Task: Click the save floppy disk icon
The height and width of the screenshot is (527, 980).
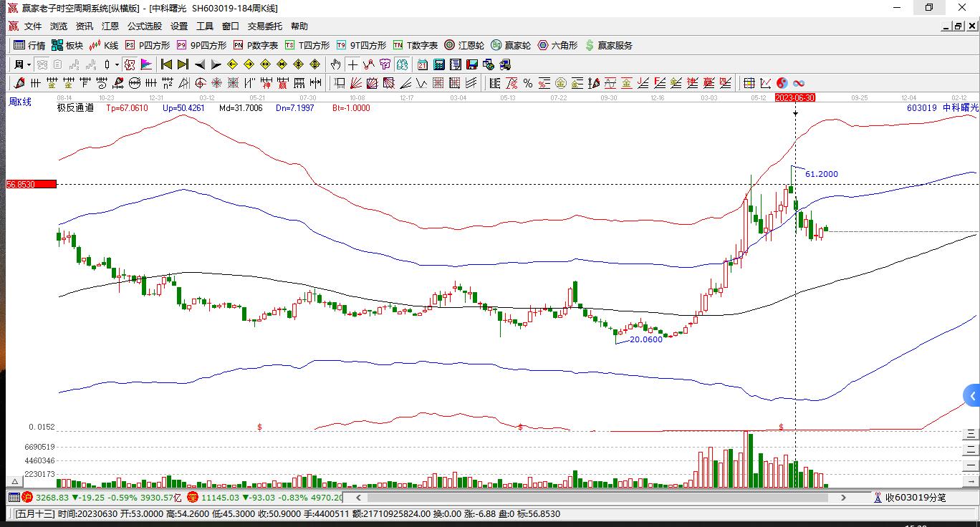Action: pos(472,64)
